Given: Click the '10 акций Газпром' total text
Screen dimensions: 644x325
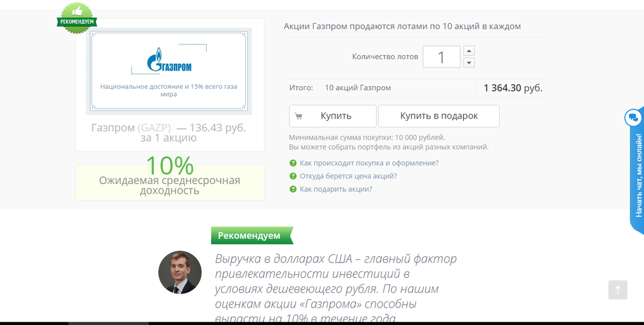Looking at the screenshot, I should [357, 88].
